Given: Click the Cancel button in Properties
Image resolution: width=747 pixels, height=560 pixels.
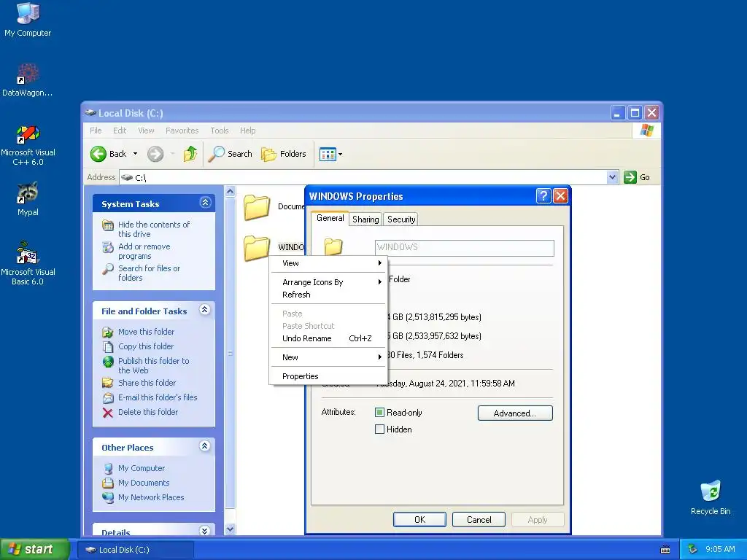Looking at the screenshot, I should coord(479,520).
